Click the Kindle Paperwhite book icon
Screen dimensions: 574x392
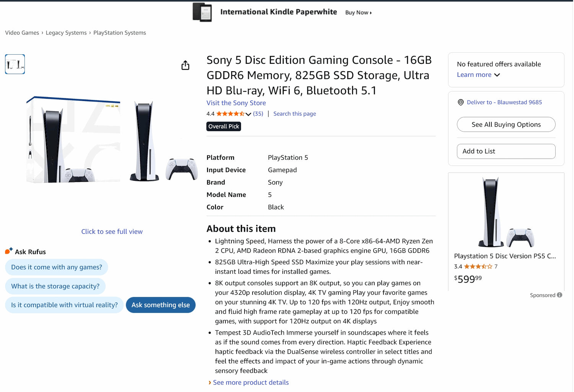pos(202,12)
